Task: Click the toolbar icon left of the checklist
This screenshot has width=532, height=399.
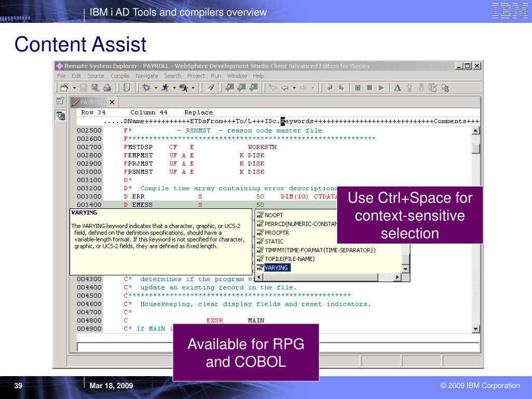Action: (x=421, y=88)
